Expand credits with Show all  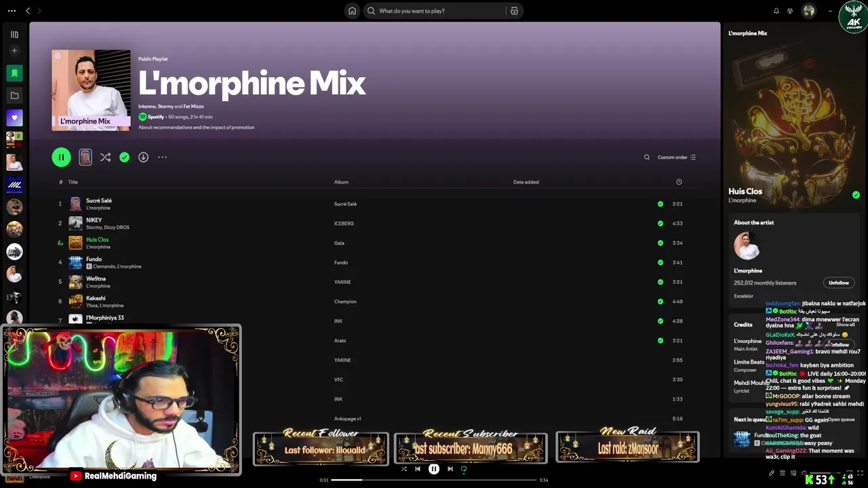(x=845, y=325)
